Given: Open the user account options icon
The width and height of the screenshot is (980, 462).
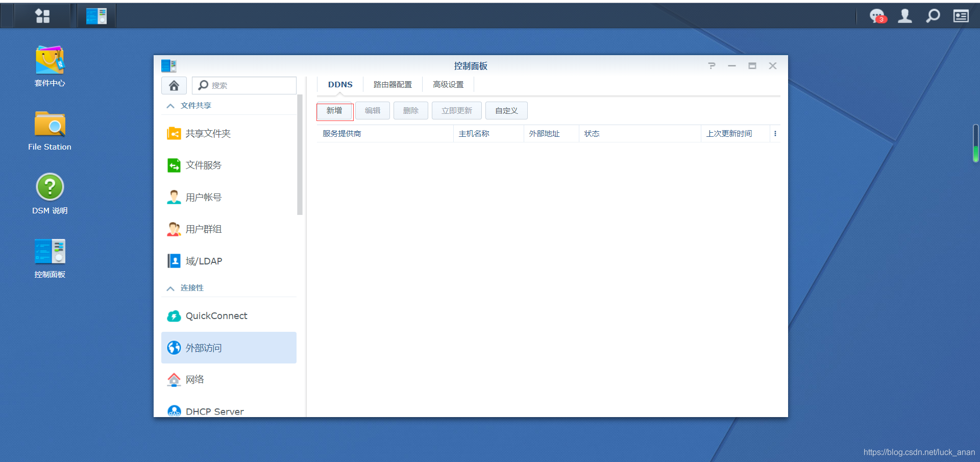Looking at the screenshot, I should [x=905, y=16].
